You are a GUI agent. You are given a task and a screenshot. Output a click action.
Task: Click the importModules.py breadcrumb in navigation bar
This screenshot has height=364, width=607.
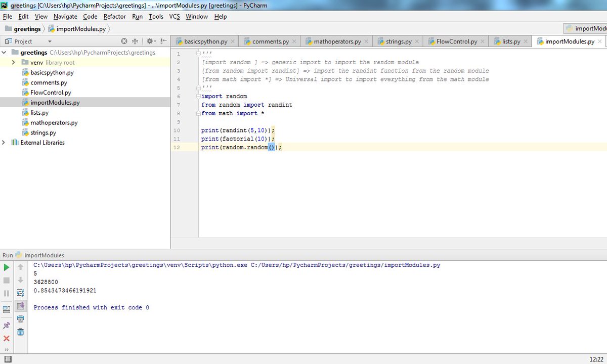pyautogui.click(x=77, y=29)
